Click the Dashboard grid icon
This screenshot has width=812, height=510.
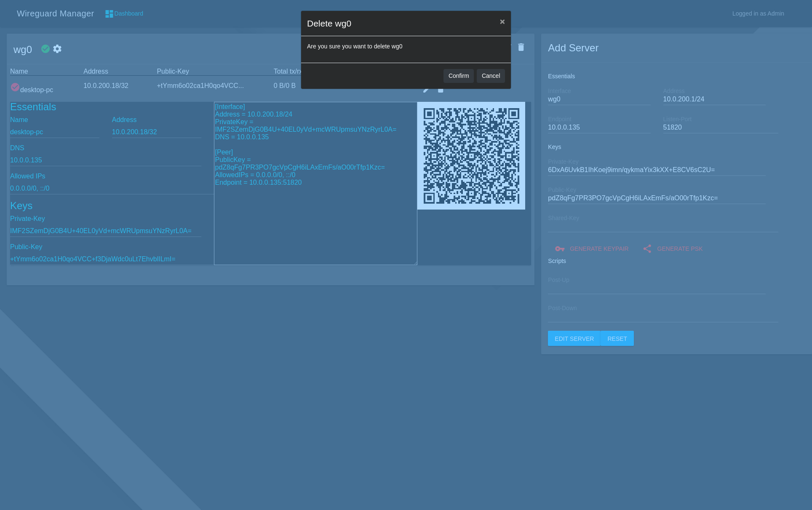pyautogui.click(x=109, y=14)
